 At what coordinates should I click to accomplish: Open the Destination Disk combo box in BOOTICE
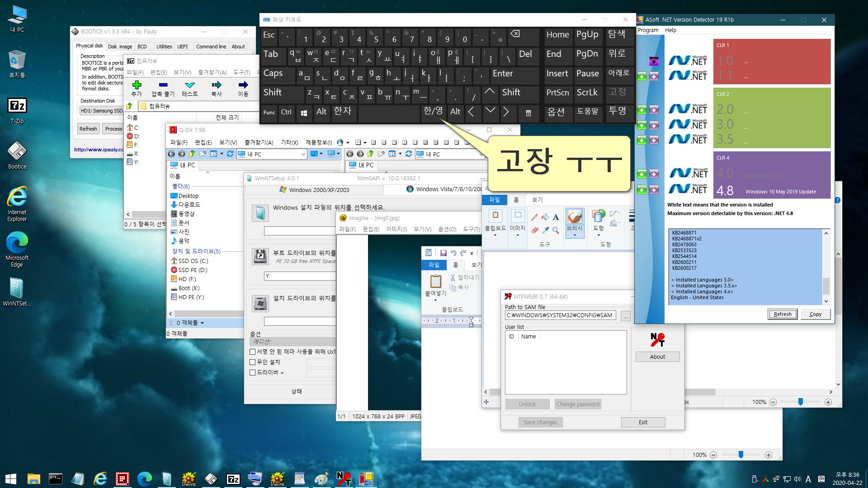(x=102, y=111)
